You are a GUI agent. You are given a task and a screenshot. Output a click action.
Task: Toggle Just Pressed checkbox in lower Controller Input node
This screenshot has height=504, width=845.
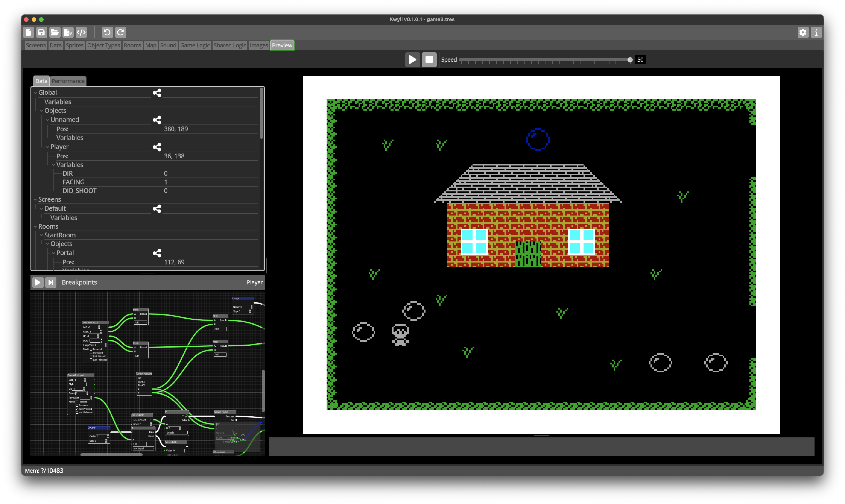tap(77, 409)
